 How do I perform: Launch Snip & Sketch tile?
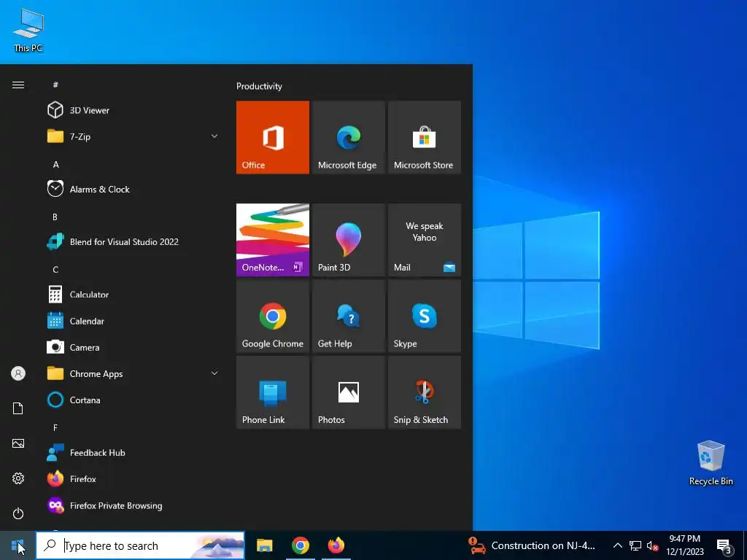pyautogui.click(x=425, y=392)
